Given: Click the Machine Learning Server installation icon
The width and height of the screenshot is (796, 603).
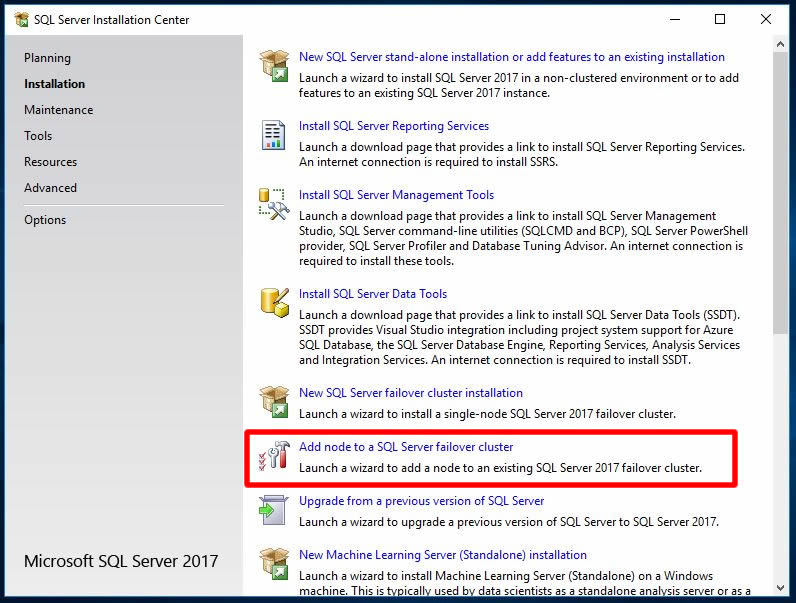Looking at the screenshot, I should 273,564.
